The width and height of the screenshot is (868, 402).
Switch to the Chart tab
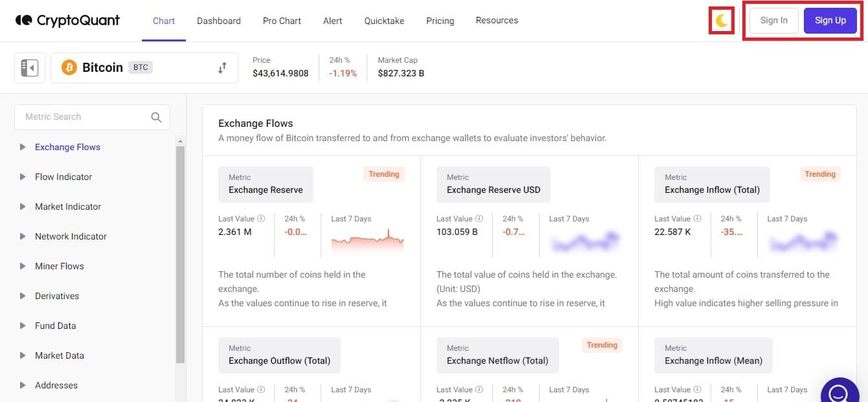[x=164, y=21]
